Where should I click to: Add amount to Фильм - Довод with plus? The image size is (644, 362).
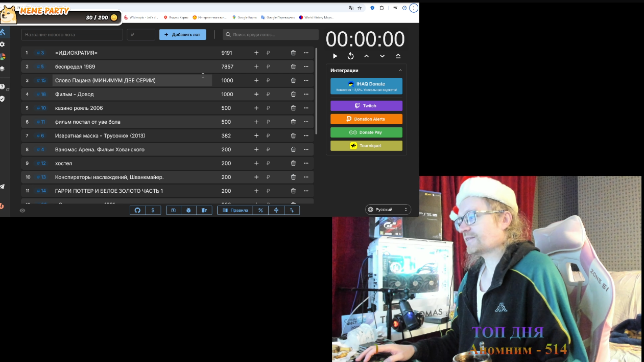pos(256,94)
